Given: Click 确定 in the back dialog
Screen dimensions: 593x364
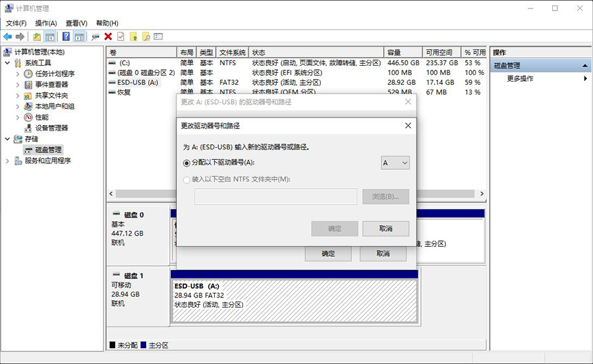Looking at the screenshot, I should point(328,253).
